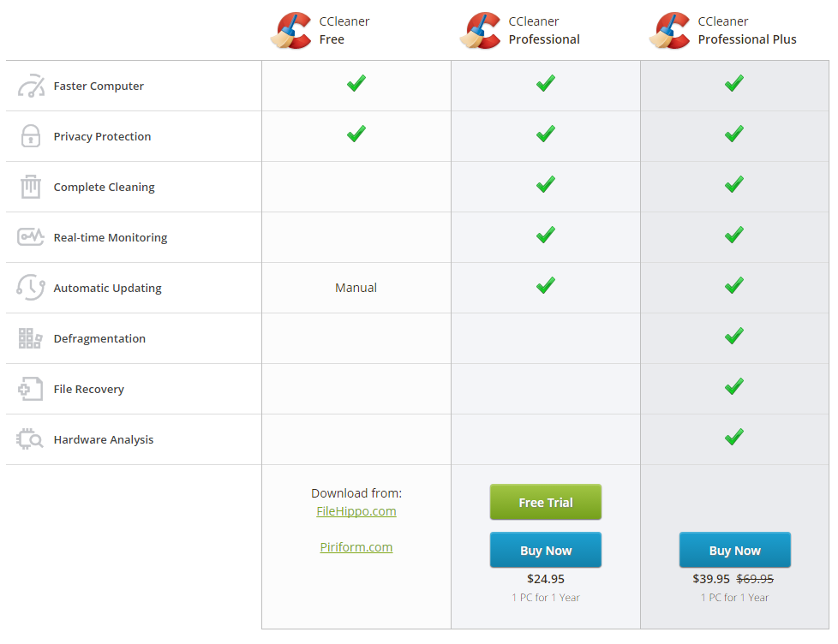Click the Defragmentation blocks icon
838x644 pixels.
(x=31, y=338)
